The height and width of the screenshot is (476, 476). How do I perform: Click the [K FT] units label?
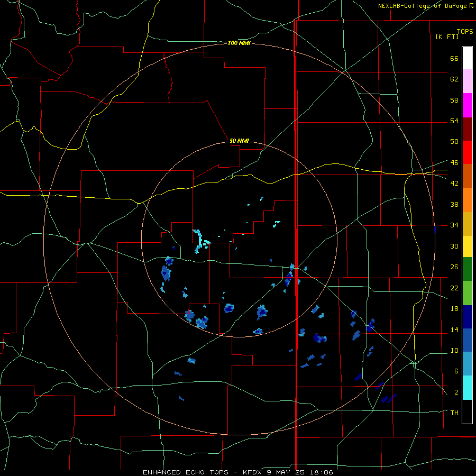pyautogui.click(x=447, y=36)
